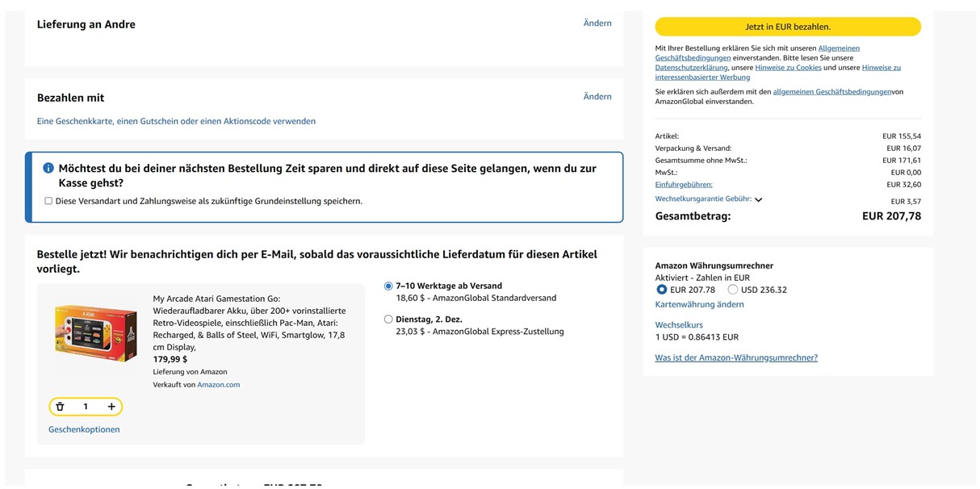980x489 pixels.
Task: Click the Amazon.com seller link
Action: point(218,385)
